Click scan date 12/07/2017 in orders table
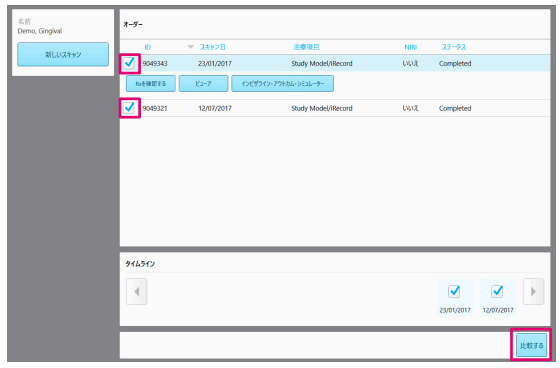This screenshot has width=560, height=368. click(215, 108)
